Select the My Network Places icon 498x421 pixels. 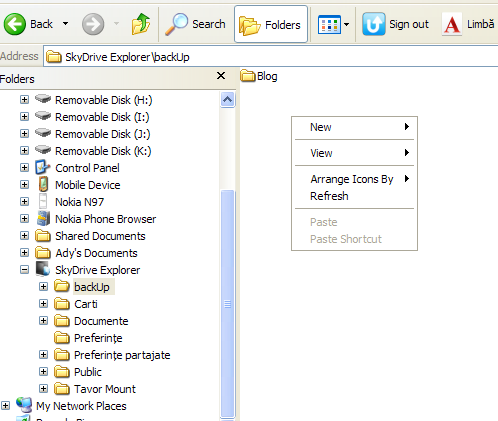tap(24, 405)
